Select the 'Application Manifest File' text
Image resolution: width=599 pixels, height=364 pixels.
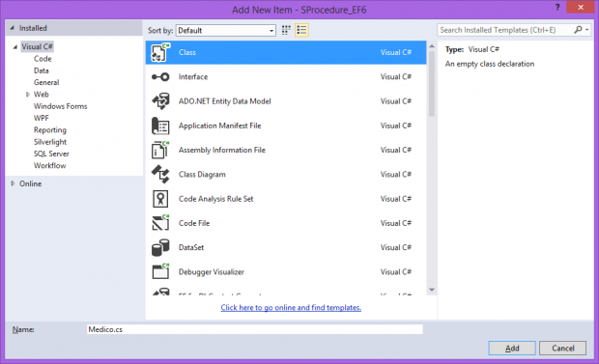click(x=219, y=126)
